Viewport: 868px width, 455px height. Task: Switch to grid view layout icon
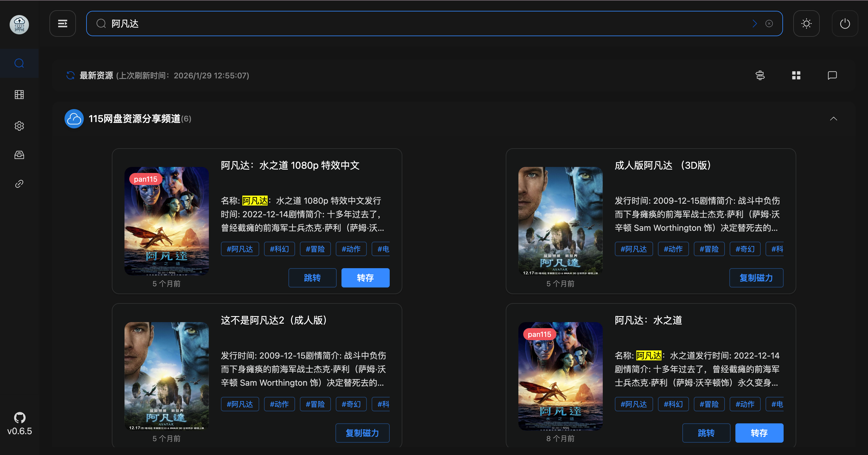(796, 75)
